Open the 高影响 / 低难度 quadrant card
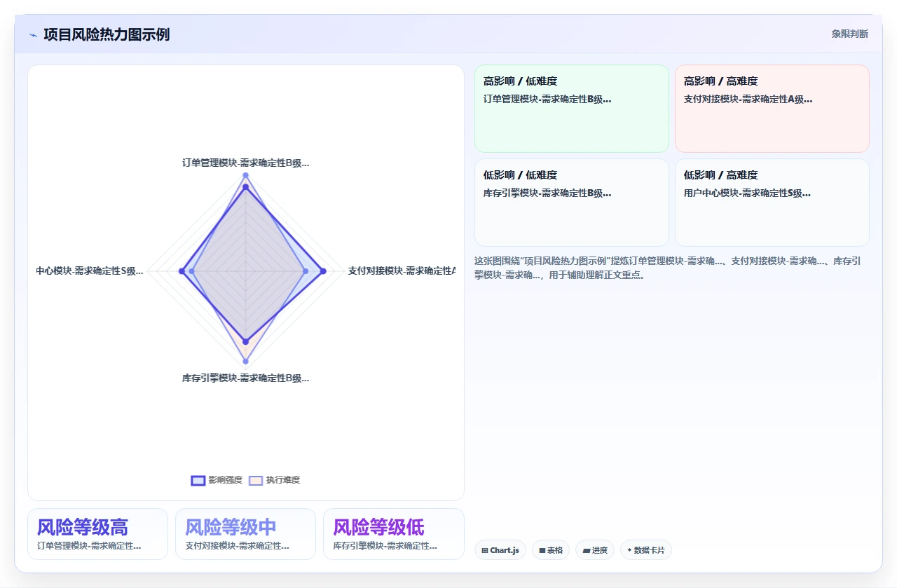 pyautogui.click(x=572, y=109)
